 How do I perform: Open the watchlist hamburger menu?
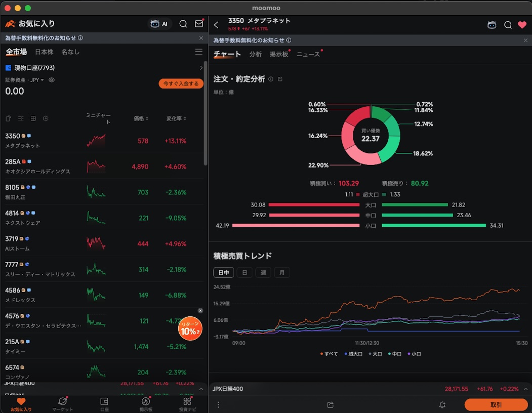(x=199, y=52)
